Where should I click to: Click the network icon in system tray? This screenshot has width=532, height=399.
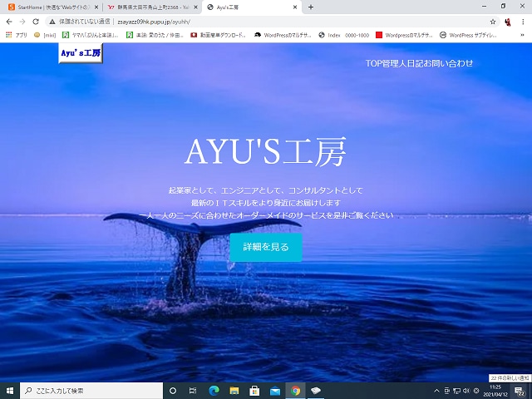tap(456, 391)
